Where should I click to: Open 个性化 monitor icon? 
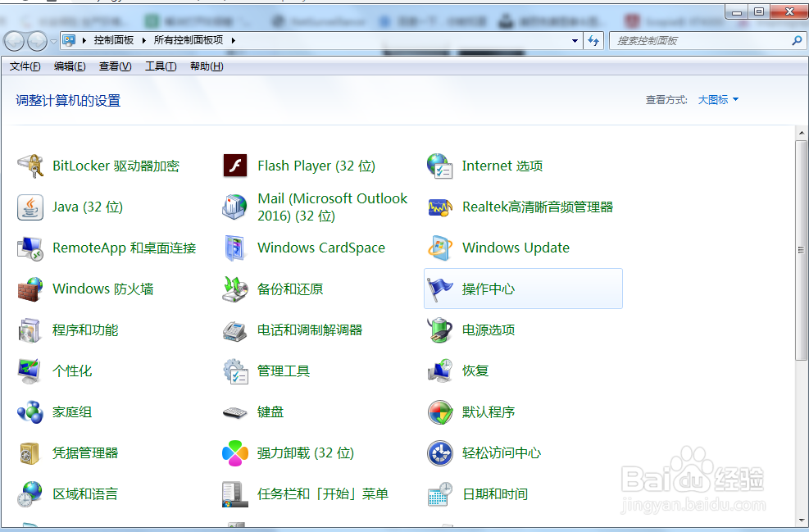coord(30,371)
